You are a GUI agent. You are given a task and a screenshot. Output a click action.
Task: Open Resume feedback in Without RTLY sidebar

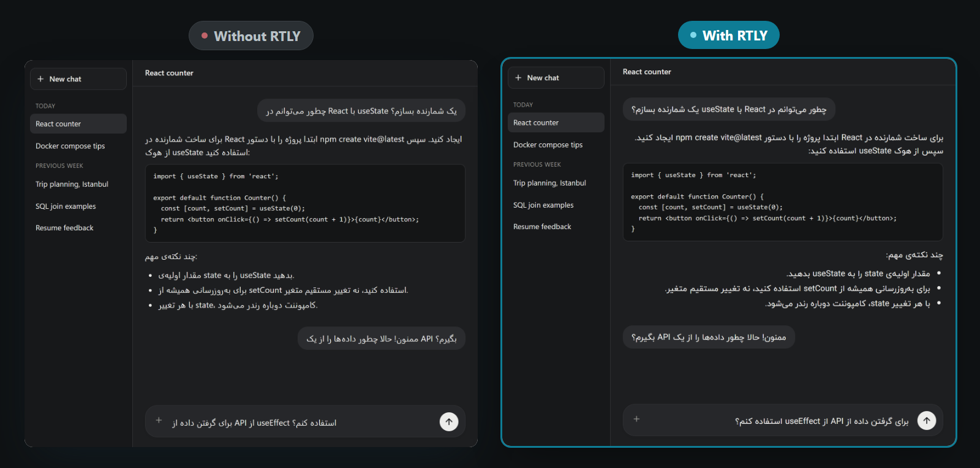click(78, 228)
